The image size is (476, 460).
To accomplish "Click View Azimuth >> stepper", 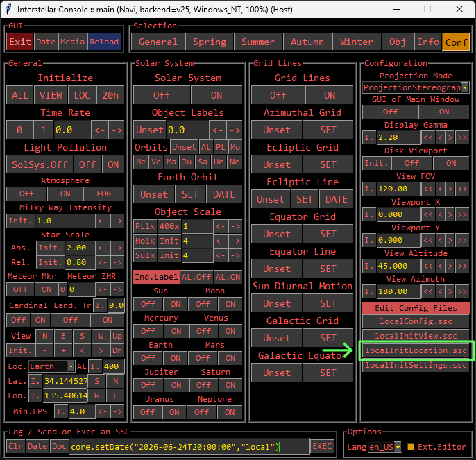I will 462,291.
